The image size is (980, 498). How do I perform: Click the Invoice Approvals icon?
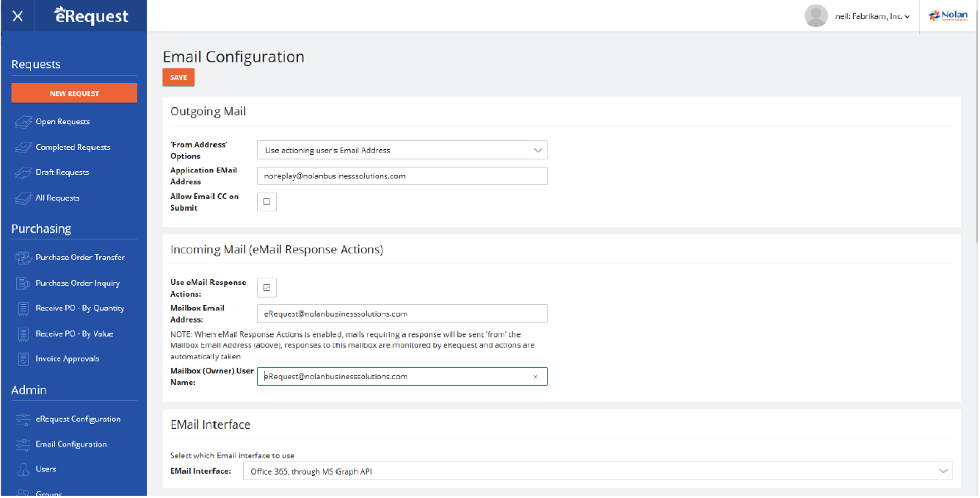point(23,359)
